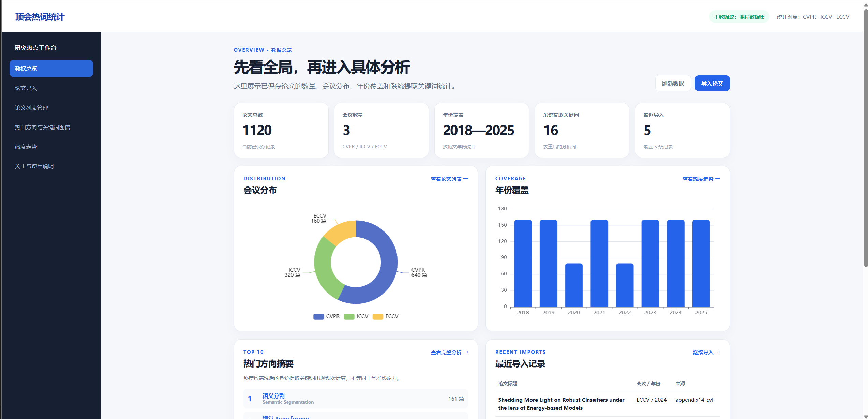Click the 最近导入 5 card
The height and width of the screenshot is (419, 868).
point(682,130)
